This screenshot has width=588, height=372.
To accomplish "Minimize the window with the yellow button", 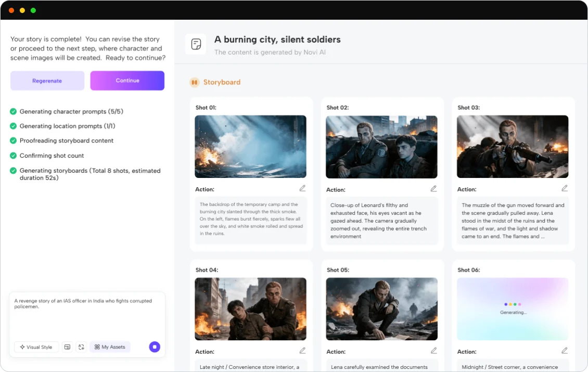I will [22, 10].
